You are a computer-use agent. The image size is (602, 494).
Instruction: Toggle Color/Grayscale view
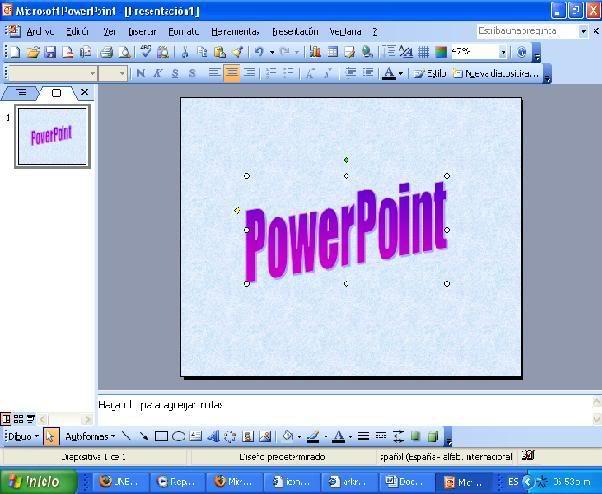click(x=441, y=52)
